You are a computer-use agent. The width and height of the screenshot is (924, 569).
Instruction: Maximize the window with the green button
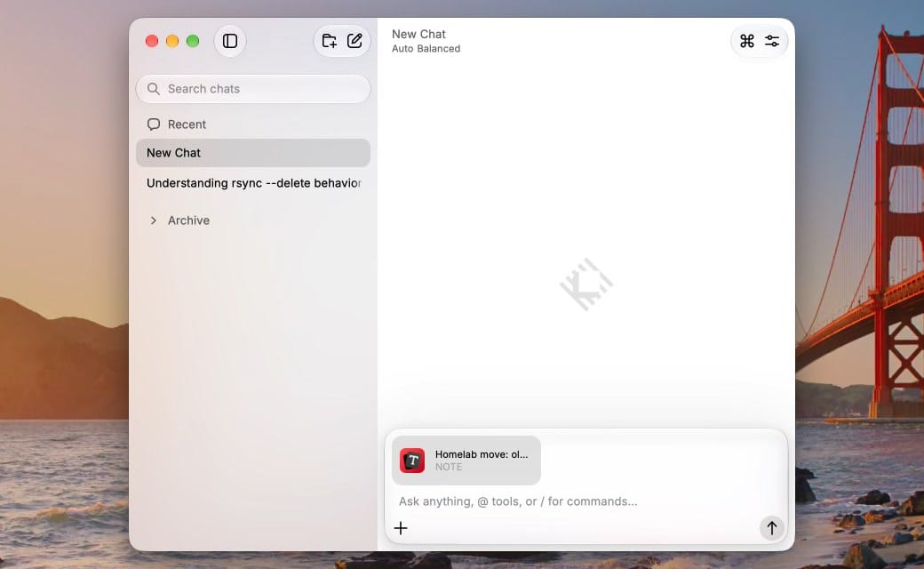193,41
